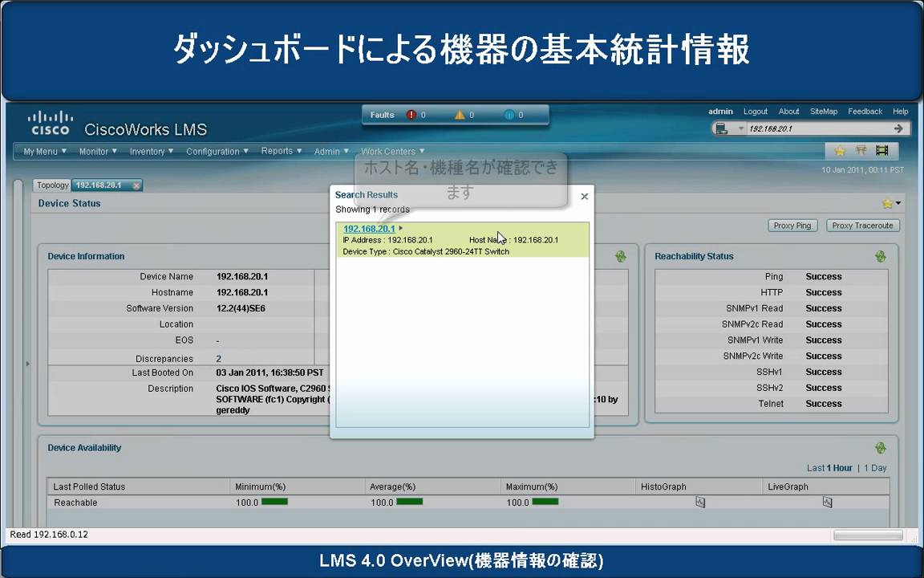Submit the search with the arrow icon
The height and width of the screenshot is (578, 924).
898,128
